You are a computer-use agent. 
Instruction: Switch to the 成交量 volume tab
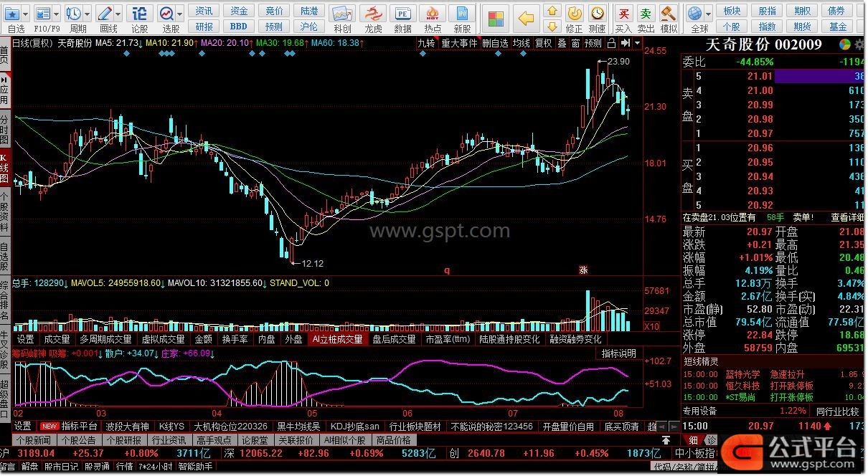point(57,339)
